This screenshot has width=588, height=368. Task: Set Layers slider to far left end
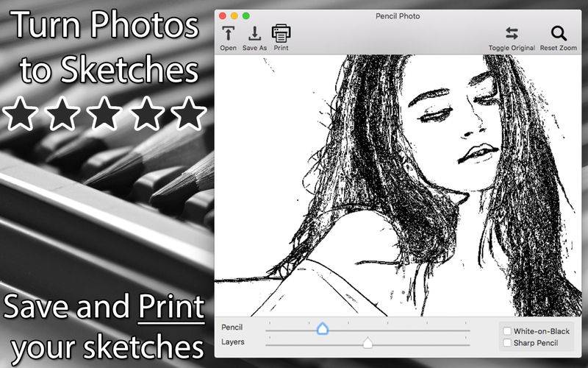267,344
